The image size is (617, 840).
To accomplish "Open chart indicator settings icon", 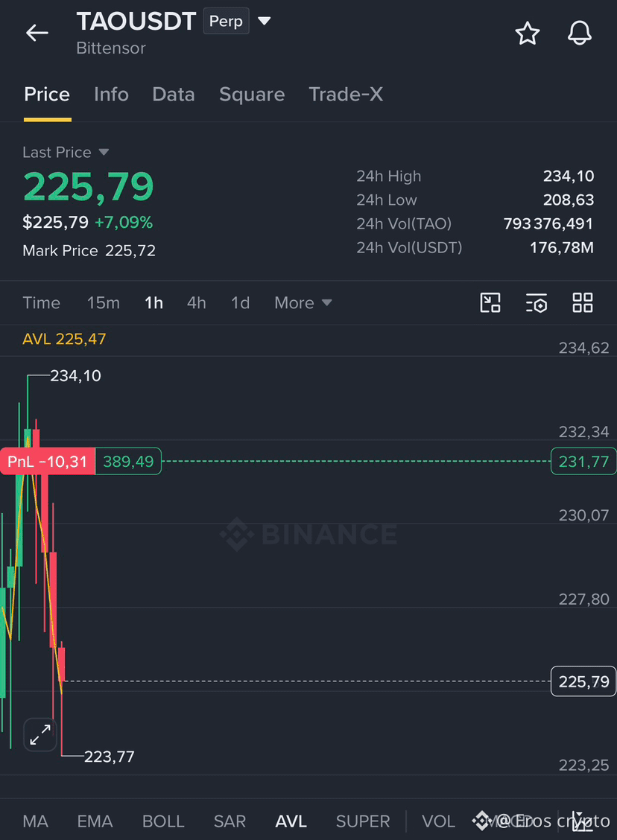I will click(537, 302).
